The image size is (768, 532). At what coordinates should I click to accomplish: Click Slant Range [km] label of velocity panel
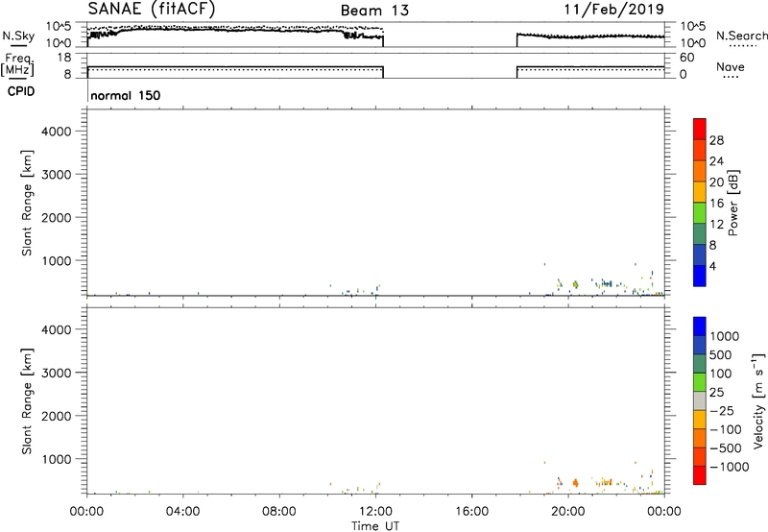pos(27,401)
